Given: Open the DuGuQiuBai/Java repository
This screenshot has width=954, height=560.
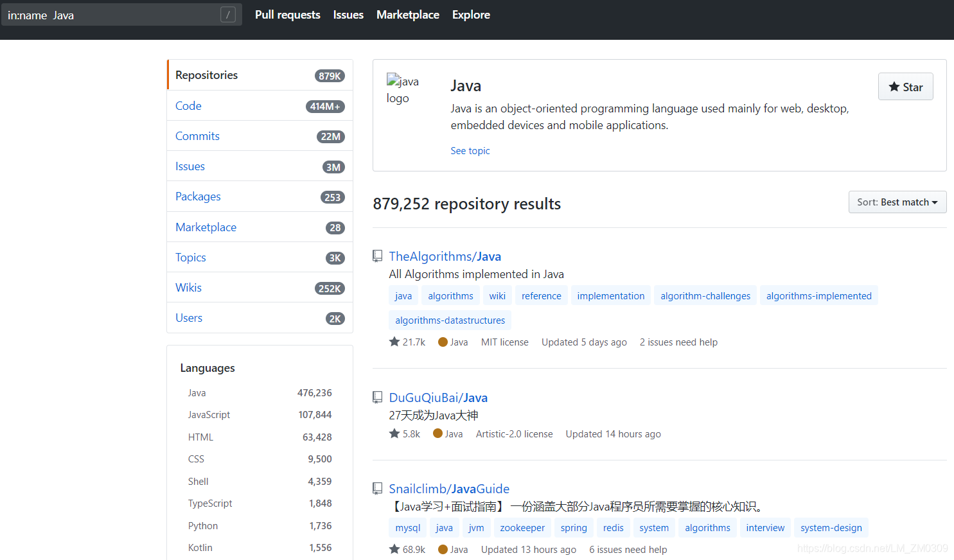Looking at the screenshot, I should click(x=438, y=398).
